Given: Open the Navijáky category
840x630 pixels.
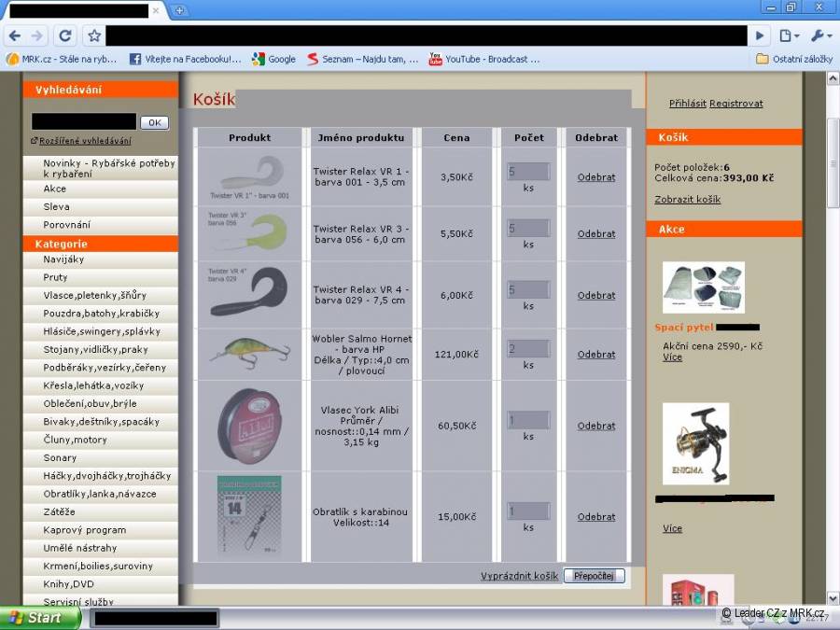Looking at the screenshot, I should [x=101, y=259].
